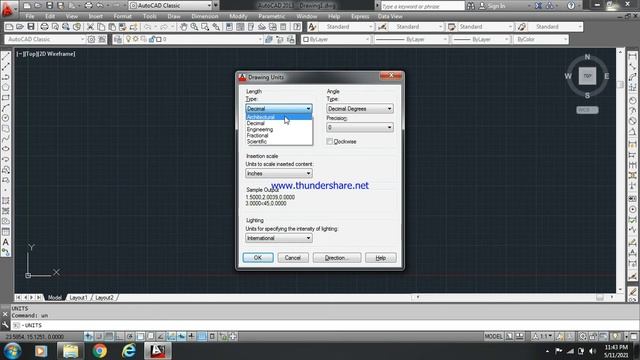Open Internet Explorer from the taskbar
This screenshot has width=640, height=360.
(x=129, y=351)
